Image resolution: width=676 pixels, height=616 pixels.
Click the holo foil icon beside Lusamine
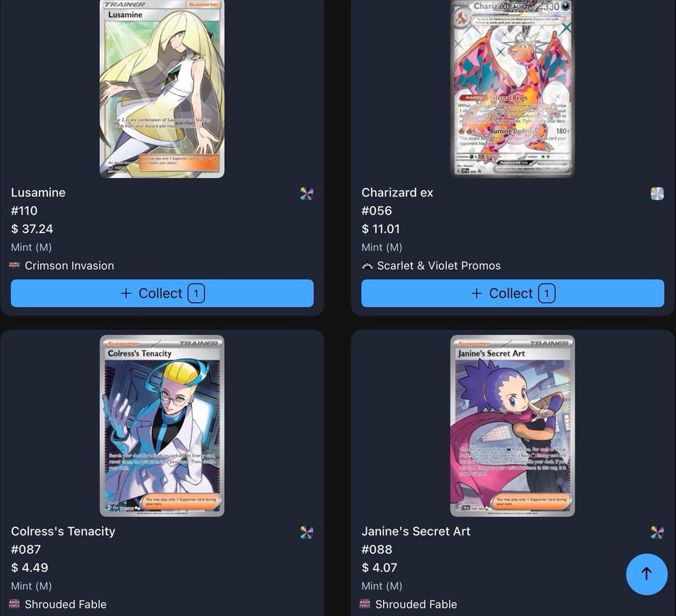pyautogui.click(x=306, y=194)
